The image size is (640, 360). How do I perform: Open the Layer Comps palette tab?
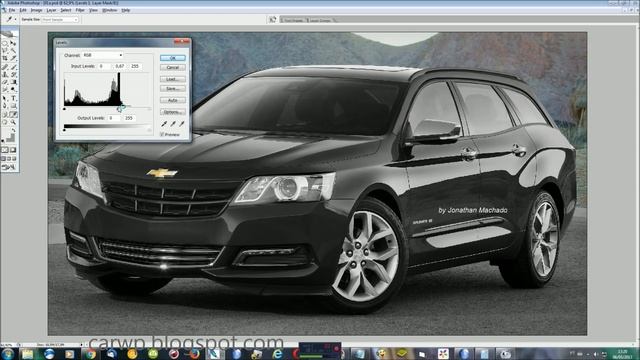coord(320,20)
